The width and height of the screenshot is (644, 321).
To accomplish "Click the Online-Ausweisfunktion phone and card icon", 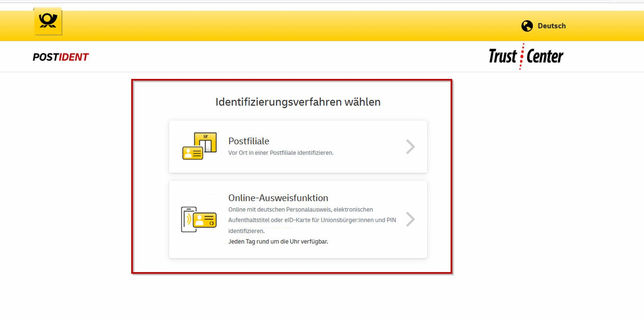I will coord(199,220).
